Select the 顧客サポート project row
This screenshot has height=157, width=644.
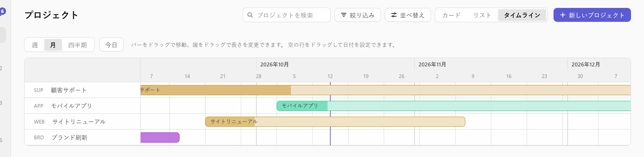tap(82, 90)
